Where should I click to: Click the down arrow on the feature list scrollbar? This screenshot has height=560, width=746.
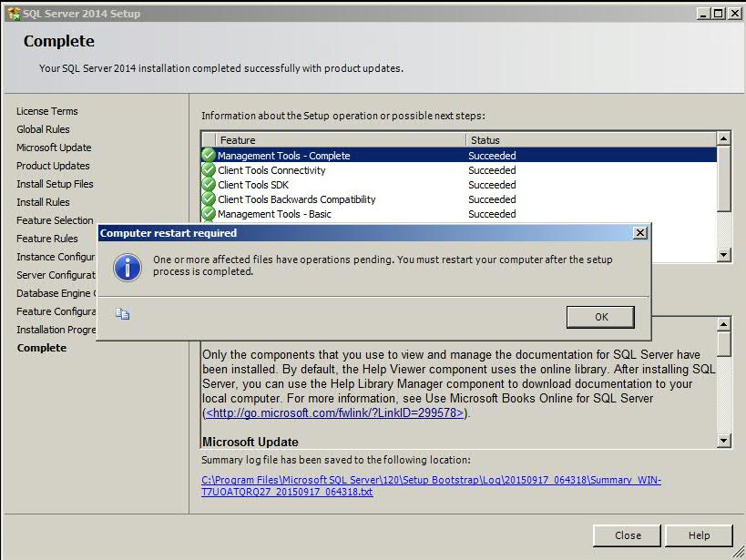point(723,255)
